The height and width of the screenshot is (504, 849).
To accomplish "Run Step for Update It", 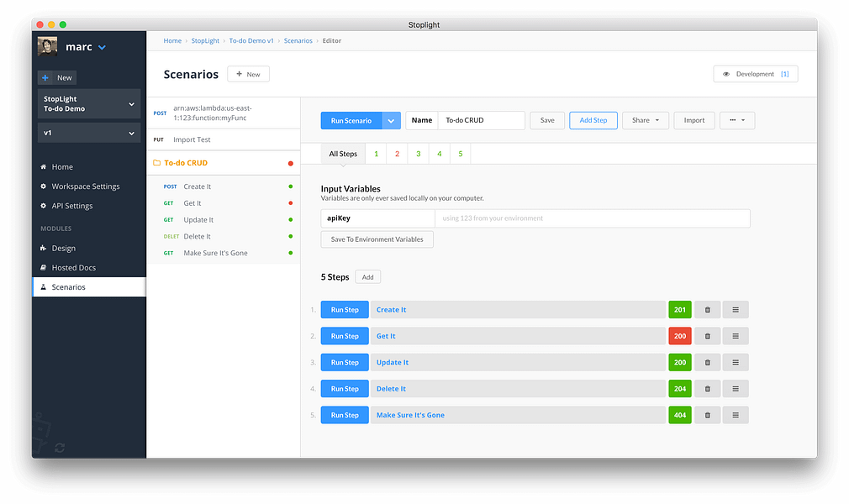I will pyautogui.click(x=345, y=362).
